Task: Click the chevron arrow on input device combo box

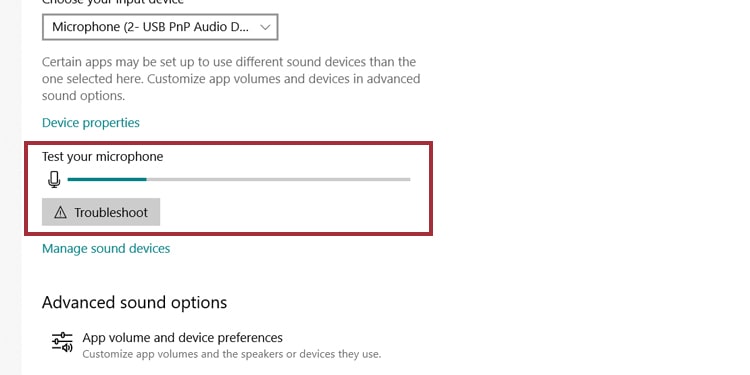Action: click(x=265, y=27)
